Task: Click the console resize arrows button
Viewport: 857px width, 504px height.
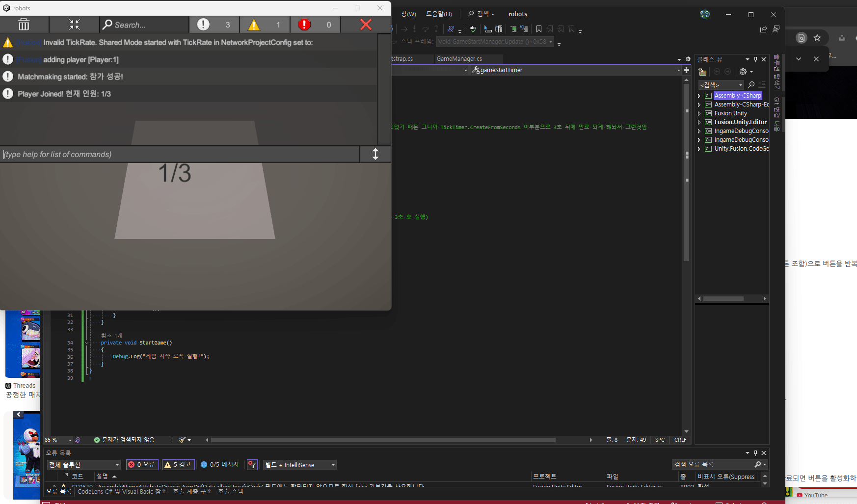Action: (x=375, y=155)
